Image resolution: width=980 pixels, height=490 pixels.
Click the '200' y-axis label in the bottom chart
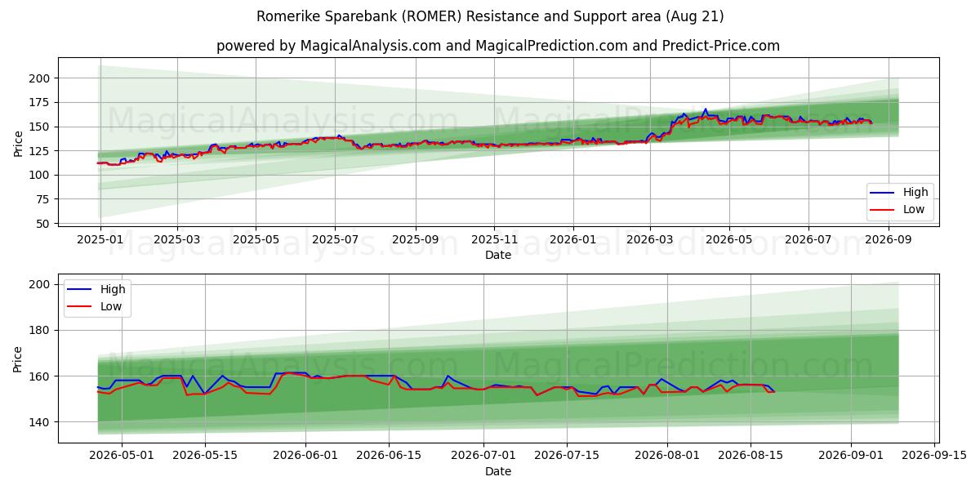(x=41, y=285)
